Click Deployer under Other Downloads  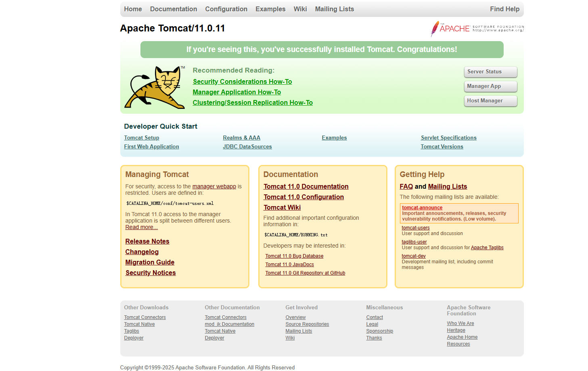pos(134,338)
